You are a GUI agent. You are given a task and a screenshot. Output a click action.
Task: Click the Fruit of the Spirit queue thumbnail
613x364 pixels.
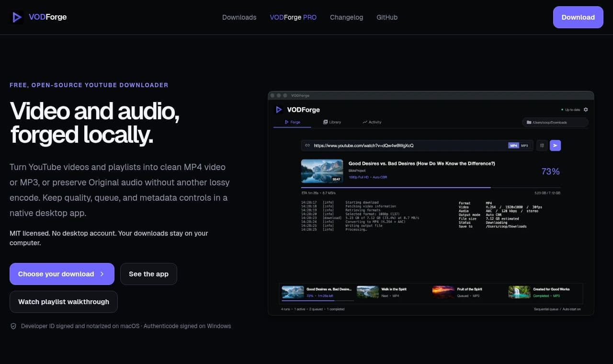443,292
